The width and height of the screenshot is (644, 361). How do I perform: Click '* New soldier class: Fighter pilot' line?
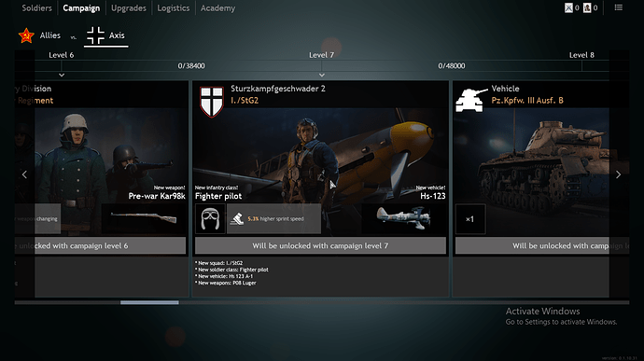[231, 270]
